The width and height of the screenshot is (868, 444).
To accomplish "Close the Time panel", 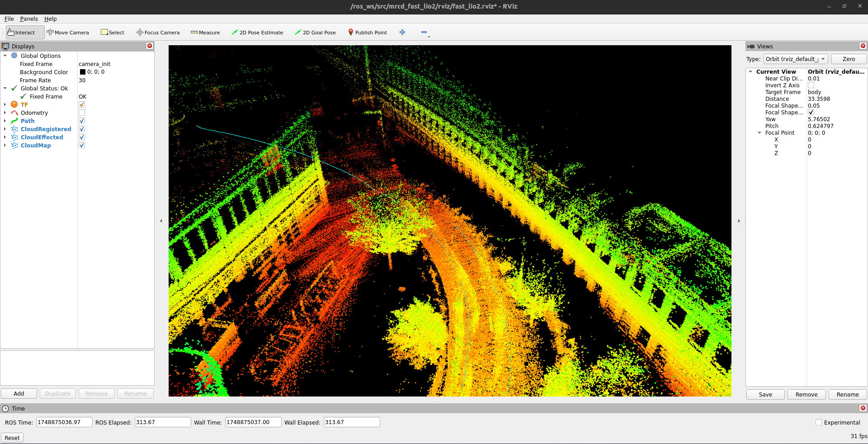I will [863, 408].
